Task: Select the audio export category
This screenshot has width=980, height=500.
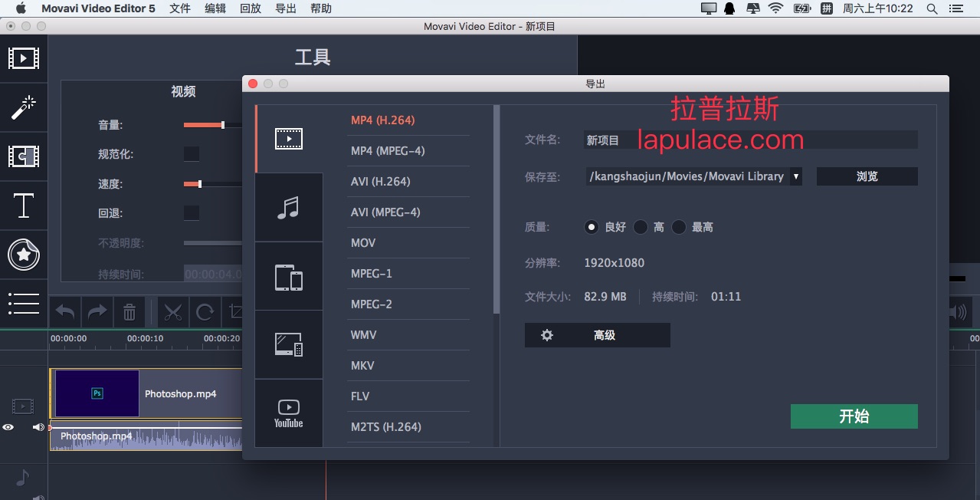Action: coord(289,207)
